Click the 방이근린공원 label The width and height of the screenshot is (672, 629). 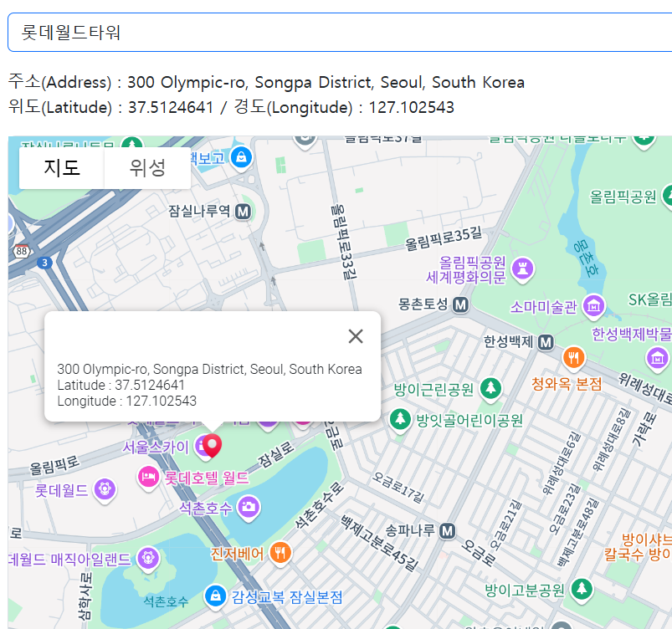[x=433, y=390]
